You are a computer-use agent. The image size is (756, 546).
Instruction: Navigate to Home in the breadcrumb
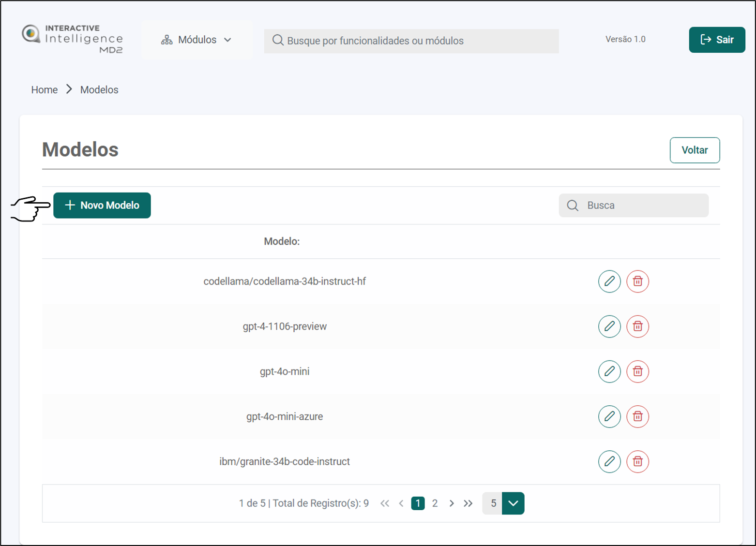45,90
